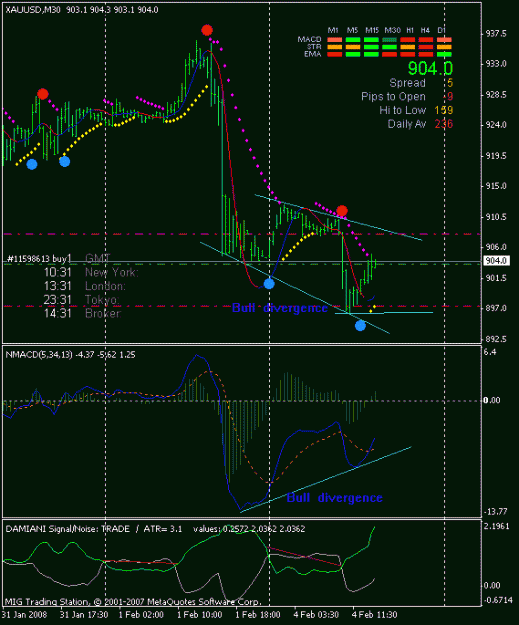The height and width of the screenshot is (625, 519).
Task: Click Bull divergence text on price chart
Action: 279,308
